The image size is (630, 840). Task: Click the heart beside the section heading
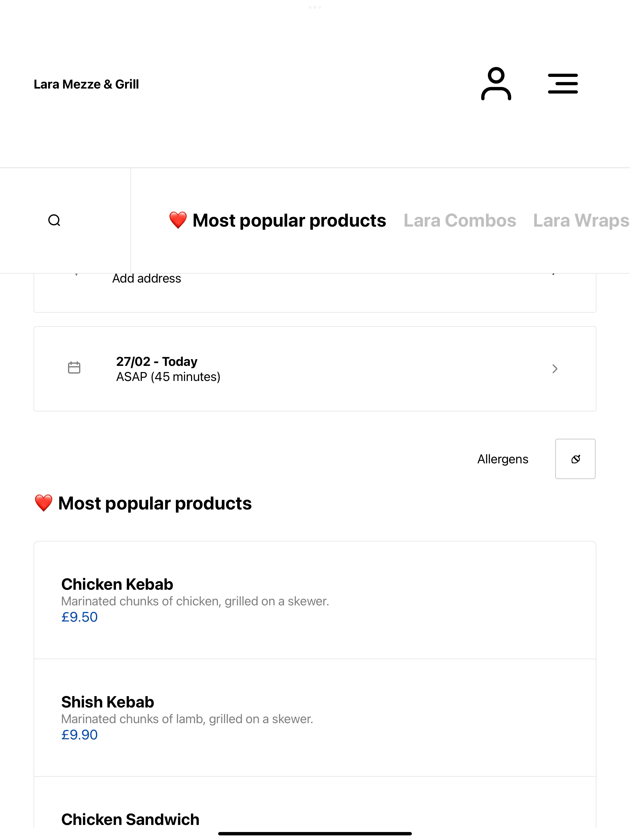[x=43, y=503]
